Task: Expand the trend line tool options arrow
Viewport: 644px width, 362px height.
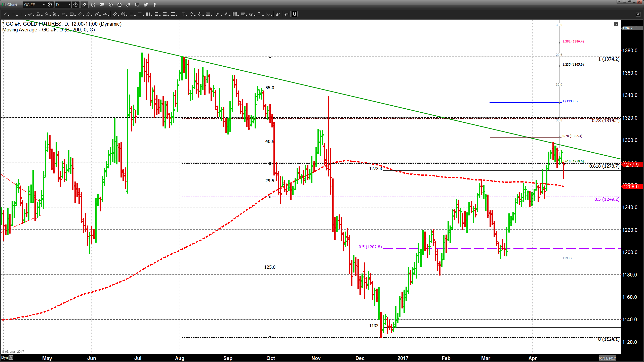Action: (x=8, y=15)
